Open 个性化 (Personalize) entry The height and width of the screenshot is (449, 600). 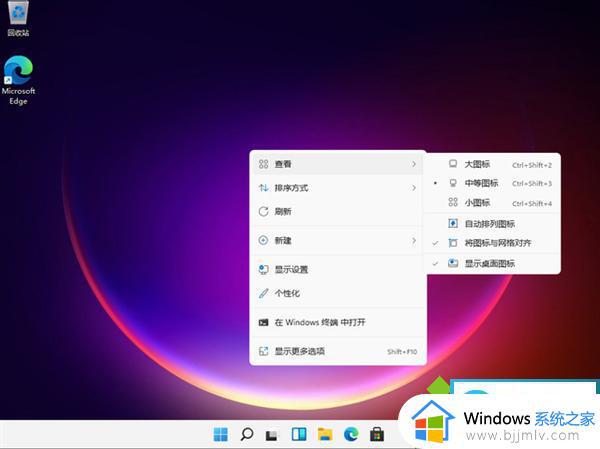point(338,293)
